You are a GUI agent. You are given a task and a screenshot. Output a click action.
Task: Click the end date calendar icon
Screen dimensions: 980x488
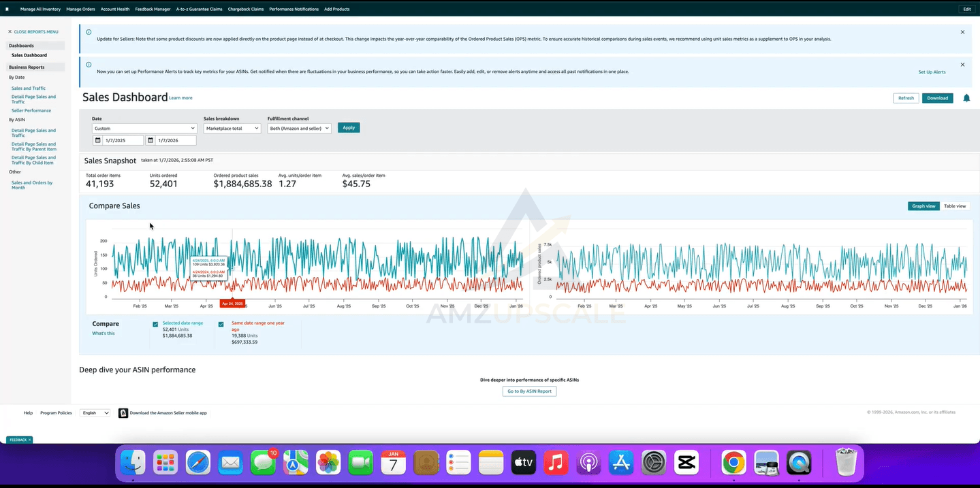[151, 140]
